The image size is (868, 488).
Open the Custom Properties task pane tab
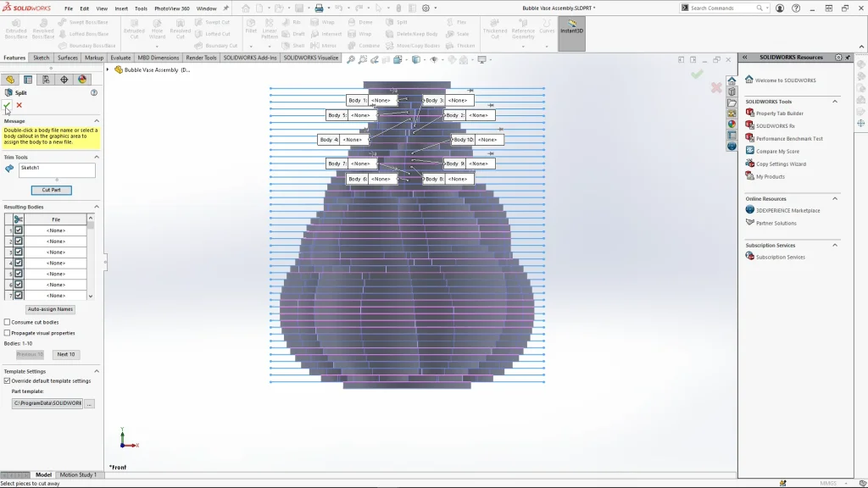click(x=732, y=136)
